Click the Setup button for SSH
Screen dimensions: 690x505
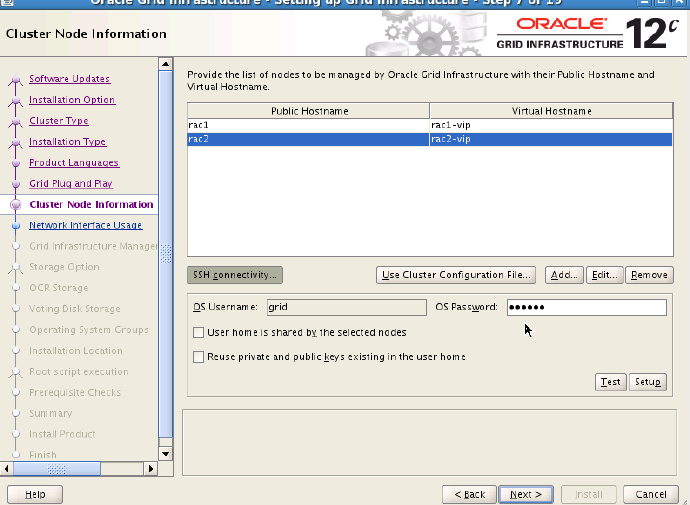point(648,382)
